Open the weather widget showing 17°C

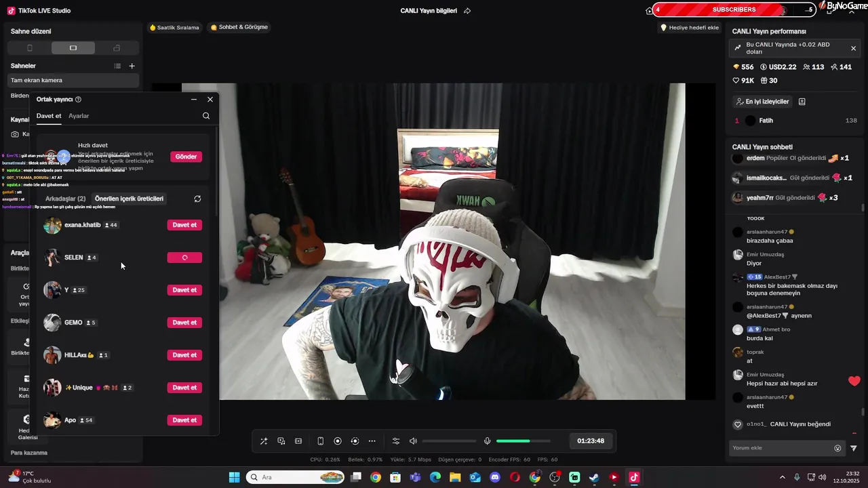point(31,477)
